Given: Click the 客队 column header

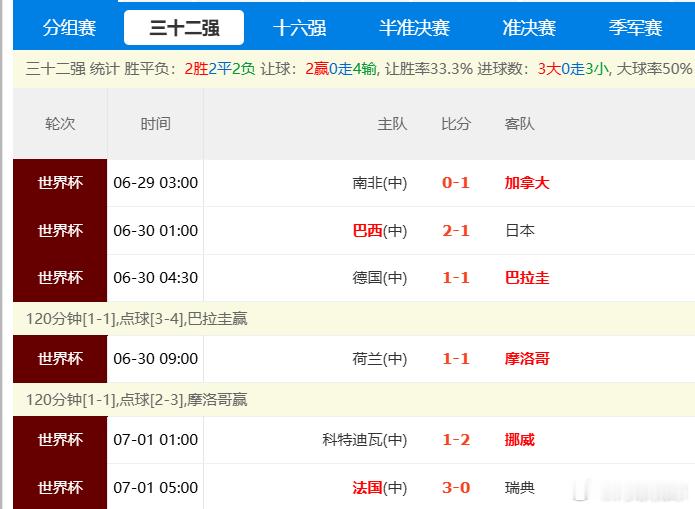Looking at the screenshot, I should [x=519, y=124].
